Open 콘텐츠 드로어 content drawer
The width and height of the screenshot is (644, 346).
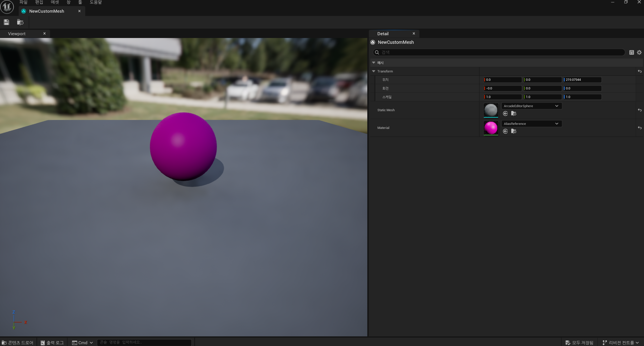(18, 342)
